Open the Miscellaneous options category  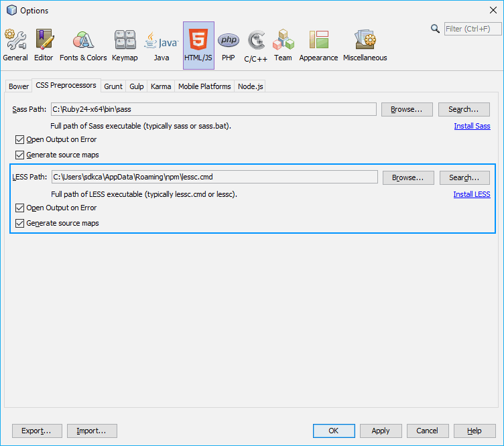point(365,46)
